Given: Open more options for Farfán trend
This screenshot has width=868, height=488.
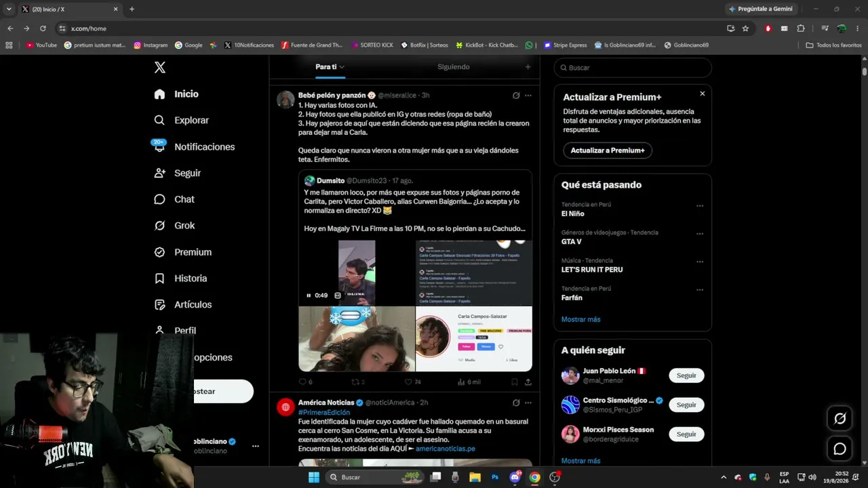Looking at the screenshot, I should (700, 290).
